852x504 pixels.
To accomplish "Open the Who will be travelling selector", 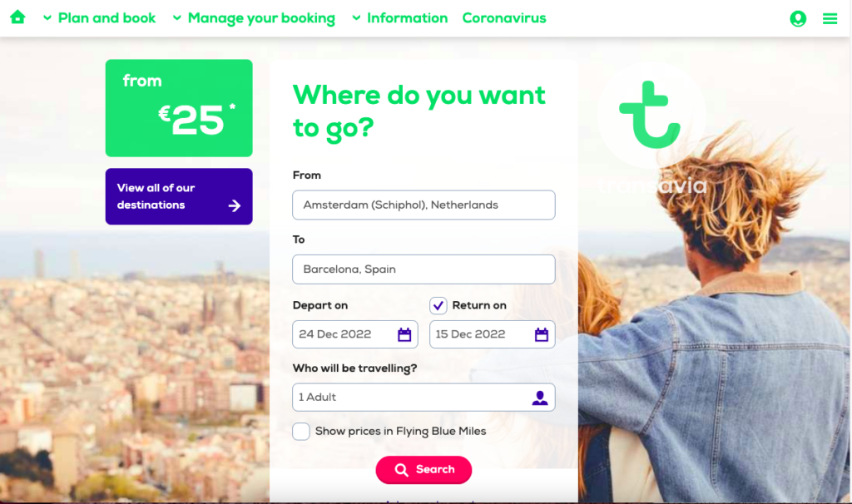I will 424,397.
